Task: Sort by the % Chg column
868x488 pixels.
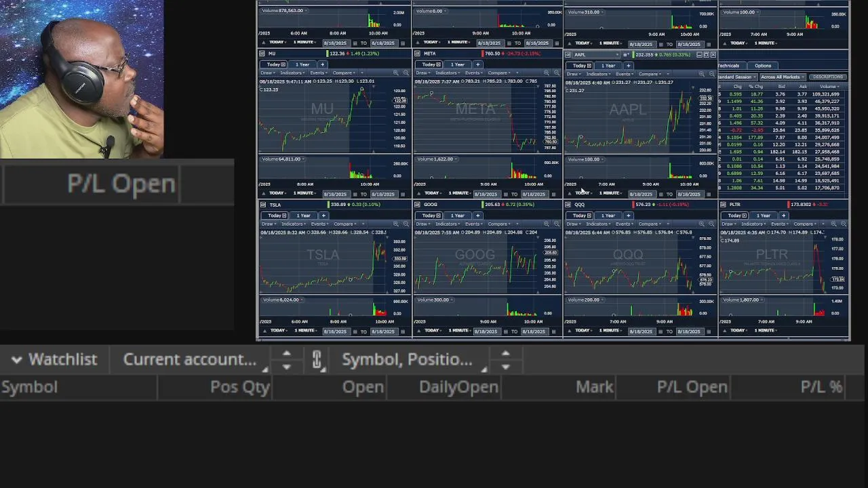Action: [x=755, y=87]
